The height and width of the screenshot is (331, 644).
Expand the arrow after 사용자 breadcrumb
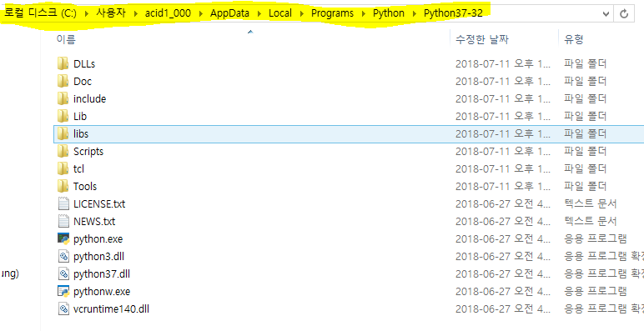(135, 13)
